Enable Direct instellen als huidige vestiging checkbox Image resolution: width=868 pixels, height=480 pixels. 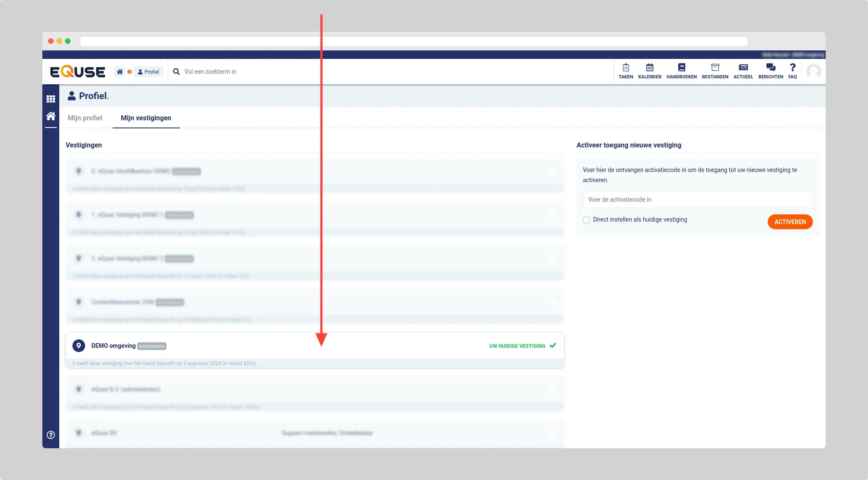coord(586,220)
